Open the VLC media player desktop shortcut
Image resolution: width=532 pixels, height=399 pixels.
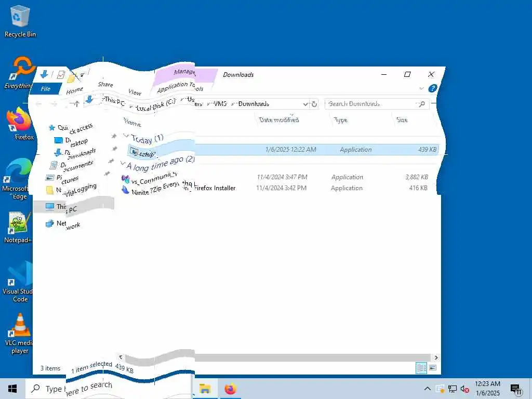[19, 334]
